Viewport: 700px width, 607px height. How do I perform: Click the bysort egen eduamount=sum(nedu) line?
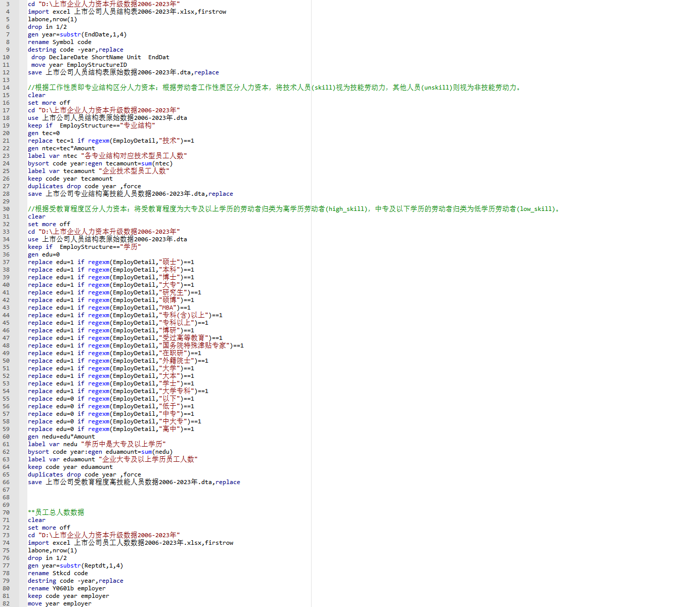click(x=100, y=452)
